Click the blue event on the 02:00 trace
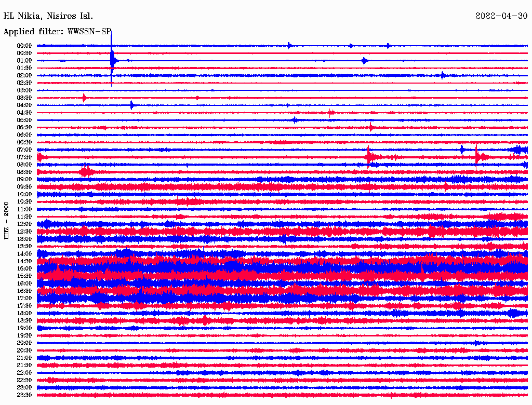 [443, 75]
